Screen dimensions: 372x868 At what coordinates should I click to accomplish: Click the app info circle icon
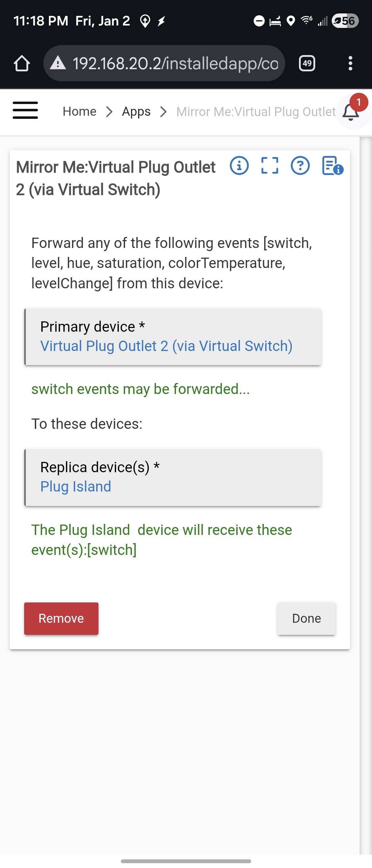[239, 166]
